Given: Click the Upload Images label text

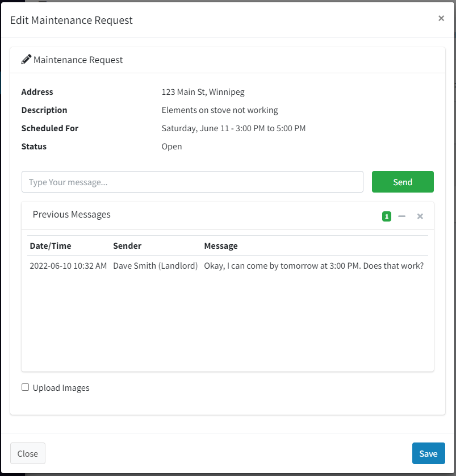Looking at the screenshot, I should pyautogui.click(x=61, y=388).
